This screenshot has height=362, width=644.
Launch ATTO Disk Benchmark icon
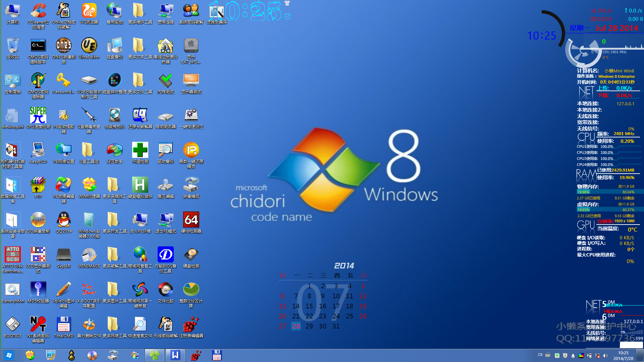tap(13, 260)
